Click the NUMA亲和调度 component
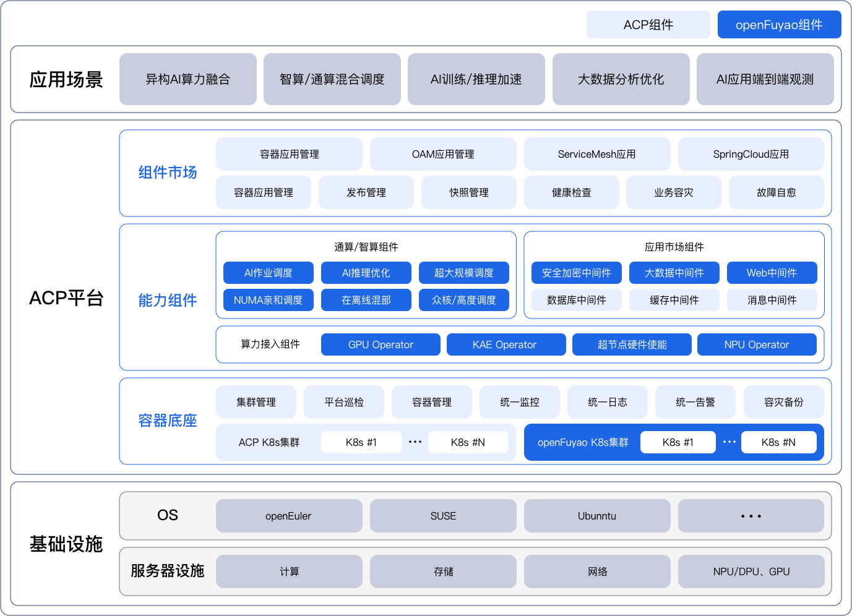Viewport: 852px width, 616px height. click(x=268, y=300)
